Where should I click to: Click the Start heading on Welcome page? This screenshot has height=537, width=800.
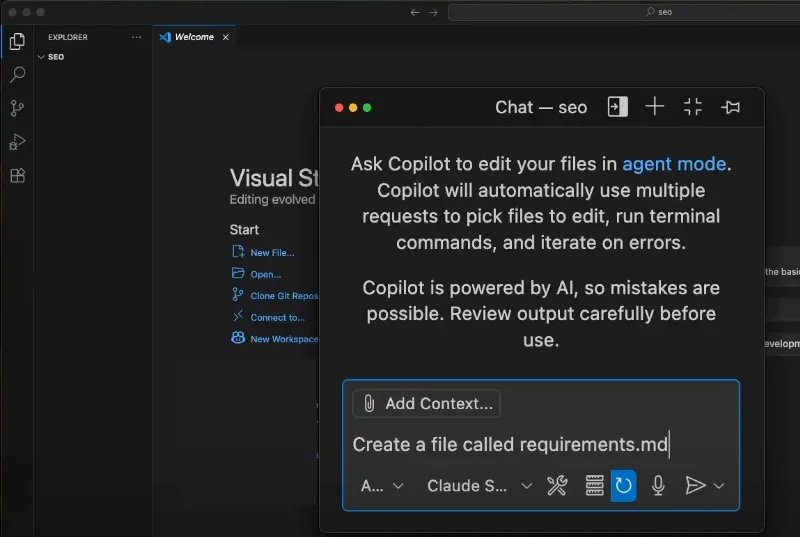pos(244,229)
